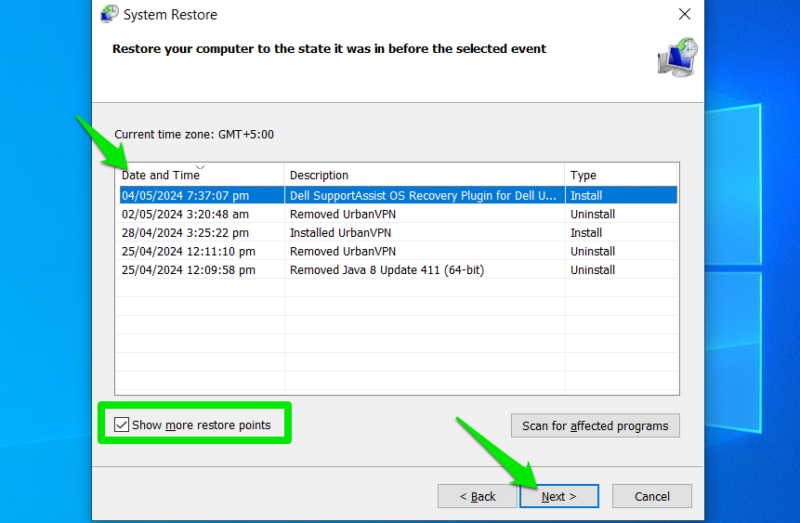Click the Next button
The height and width of the screenshot is (523, 800).
click(x=559, y=496)
